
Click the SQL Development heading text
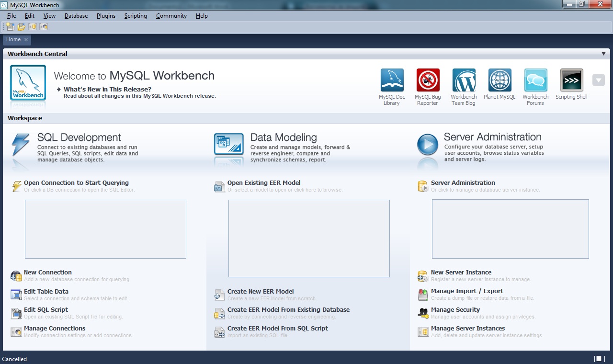coord(79,137)
